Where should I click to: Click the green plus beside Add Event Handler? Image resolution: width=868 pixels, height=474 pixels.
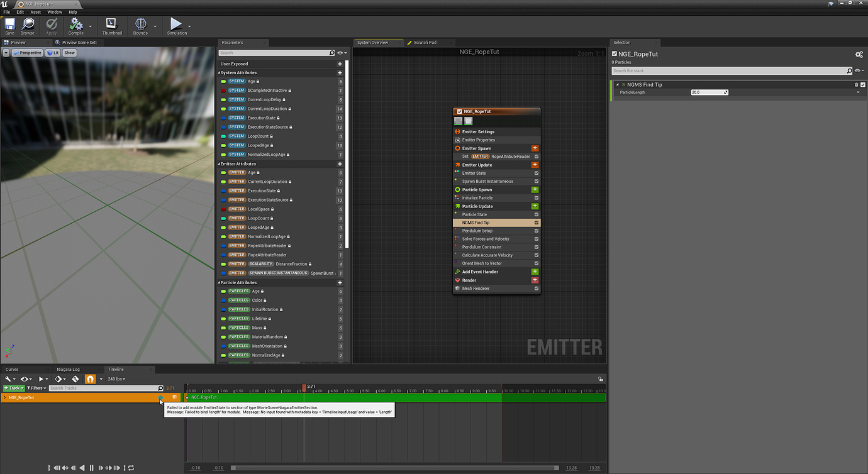(535, 272)
